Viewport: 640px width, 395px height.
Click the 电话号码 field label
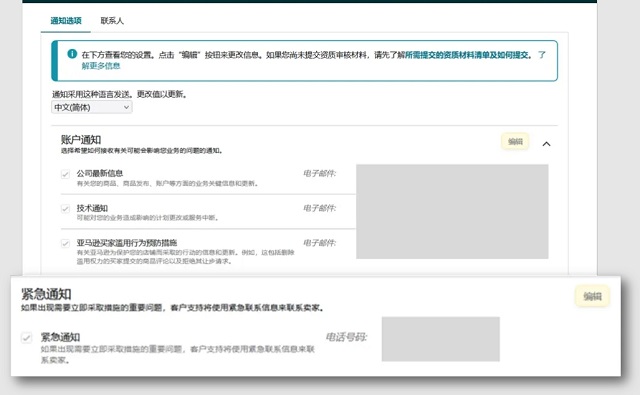[x=346, y=337]
